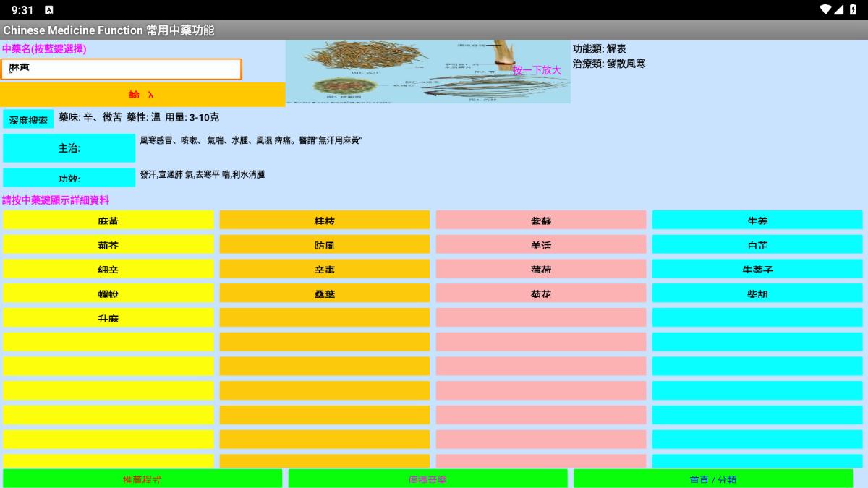Go to 首頁 / 分類 home categories
Image resolution: width=868 pixels, height=488 pixels.
[713, 479]
